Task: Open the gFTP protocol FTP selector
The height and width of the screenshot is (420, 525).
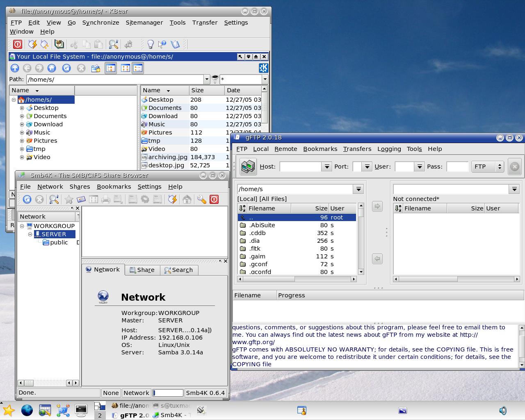Action: (x=488, y=167)
